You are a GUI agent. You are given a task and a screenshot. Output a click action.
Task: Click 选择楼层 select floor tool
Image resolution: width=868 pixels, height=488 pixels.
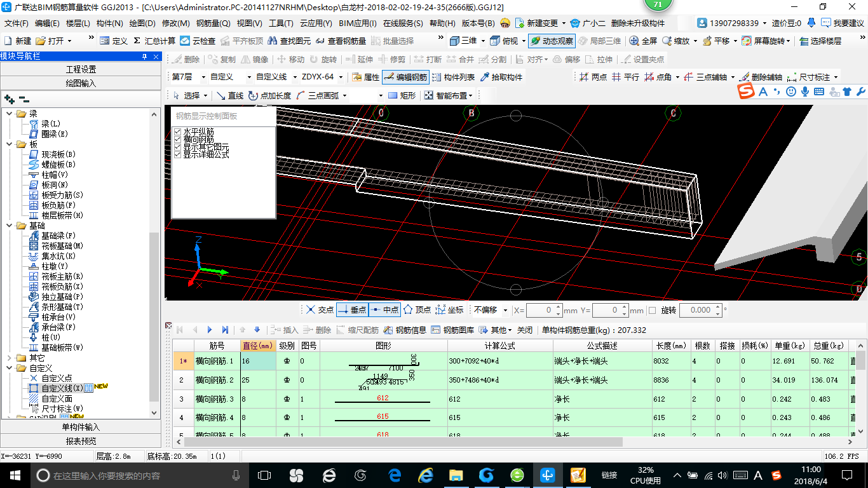pyautogui.click(x=820, y=41)
